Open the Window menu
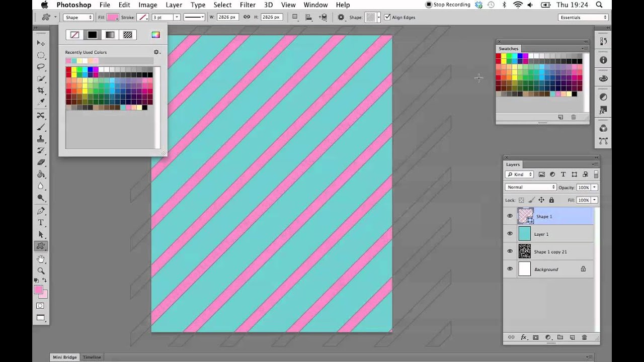644x362 pixels. point(315,5)
